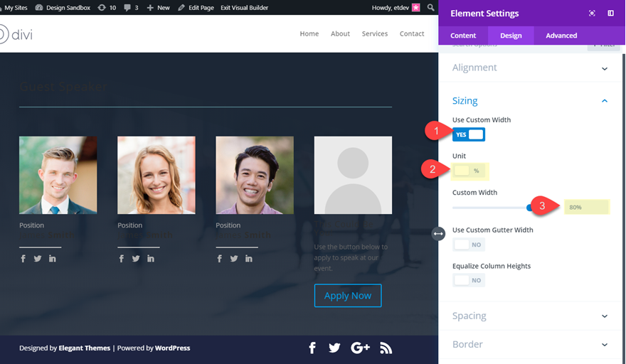
Task: Click the plus New icon in admin bar
Action: click(x=150, y=8)
